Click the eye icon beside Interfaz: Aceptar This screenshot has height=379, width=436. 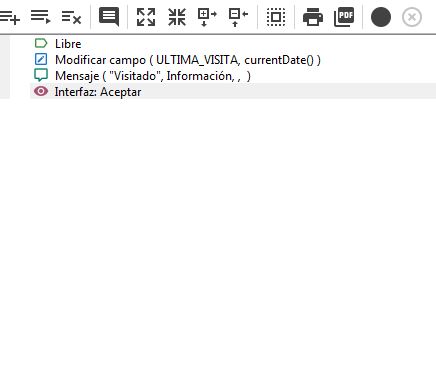pos(41,91)
